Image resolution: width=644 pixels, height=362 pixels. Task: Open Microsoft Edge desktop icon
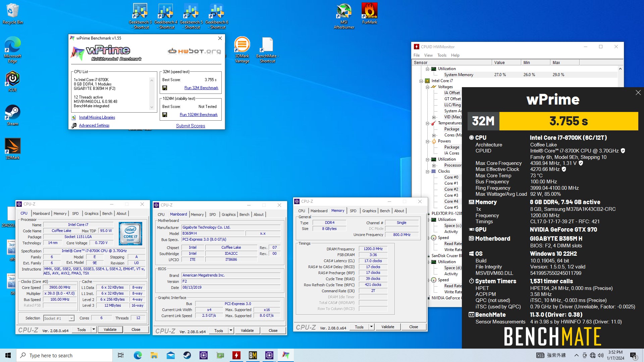[x=12, y=50]
